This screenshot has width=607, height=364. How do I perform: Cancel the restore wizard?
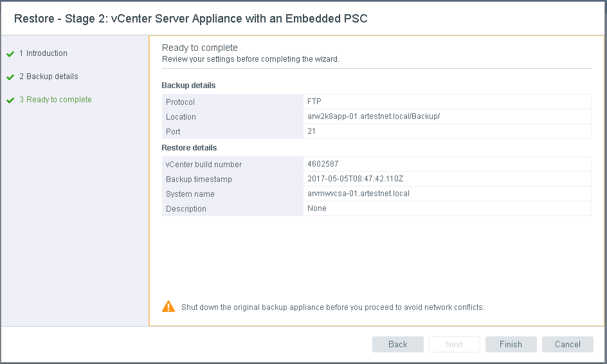coord(568,344)
